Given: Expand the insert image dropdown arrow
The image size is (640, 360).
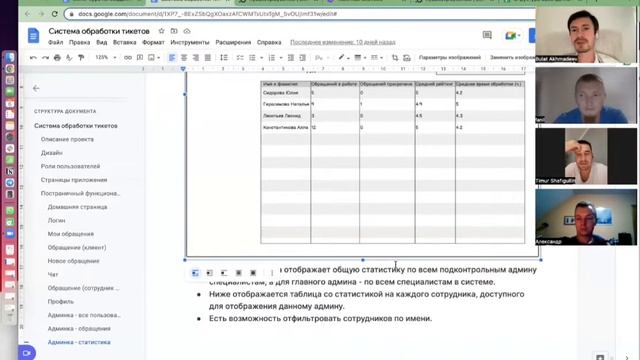Looking at the screenshot, I should (x=158, y=58).
